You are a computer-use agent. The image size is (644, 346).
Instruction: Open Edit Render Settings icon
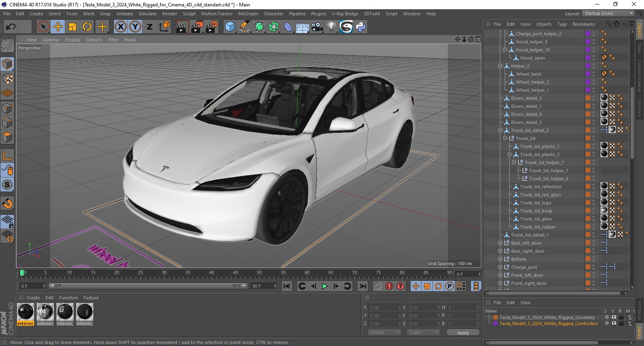[x=212, y=27]
